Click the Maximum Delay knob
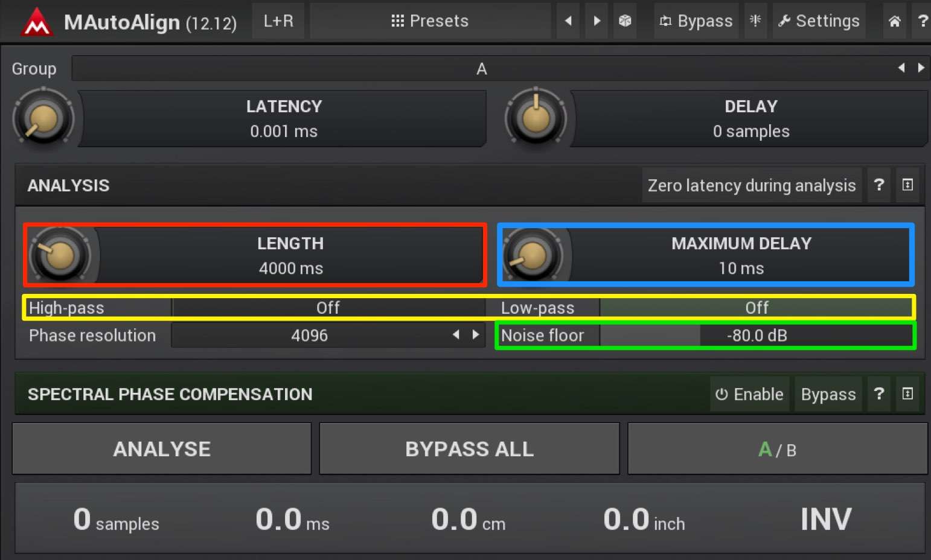This screenshot has width=931, height=560. [533, 256]
